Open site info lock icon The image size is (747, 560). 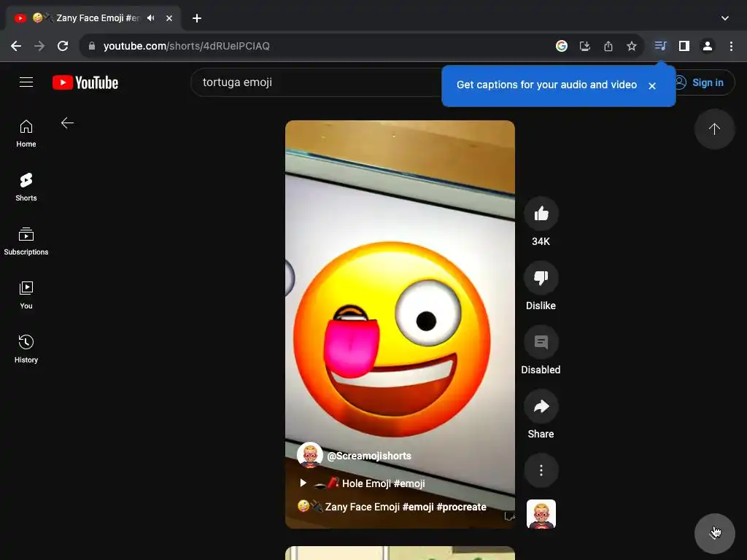(92, 46)
